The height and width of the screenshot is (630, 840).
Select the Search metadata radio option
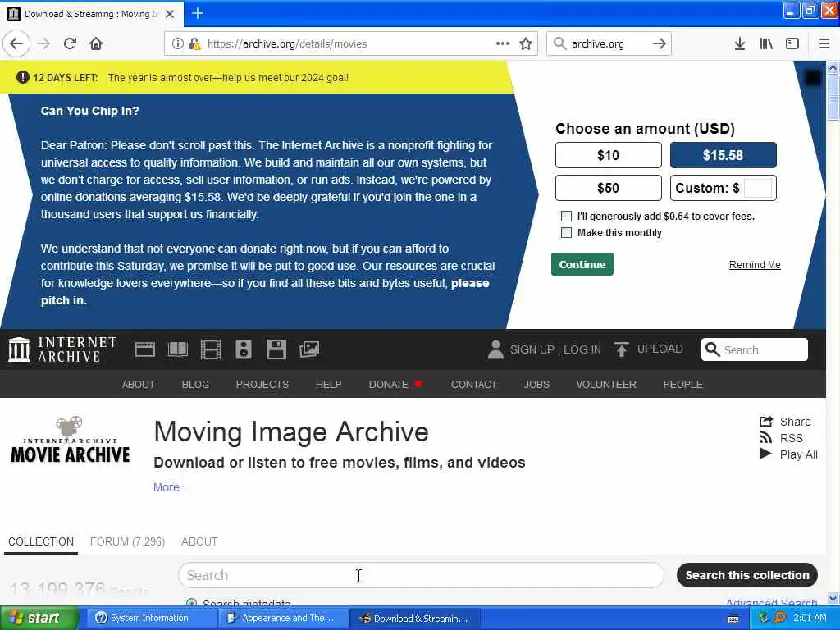191,603
